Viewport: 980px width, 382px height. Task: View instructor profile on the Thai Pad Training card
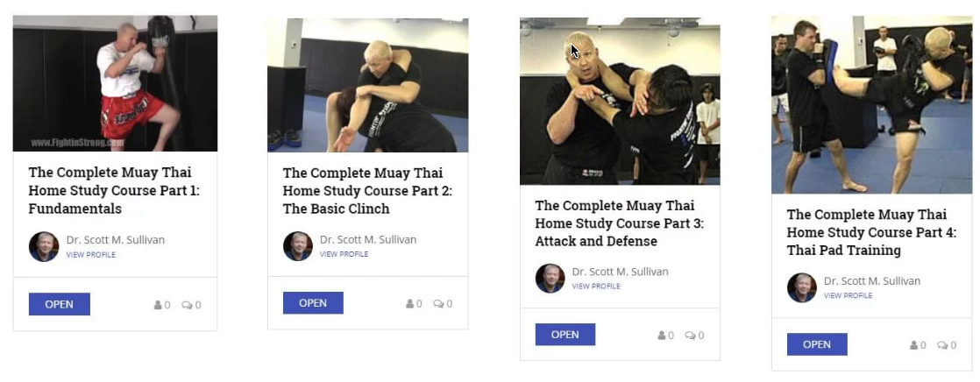[x=849, y=296]
